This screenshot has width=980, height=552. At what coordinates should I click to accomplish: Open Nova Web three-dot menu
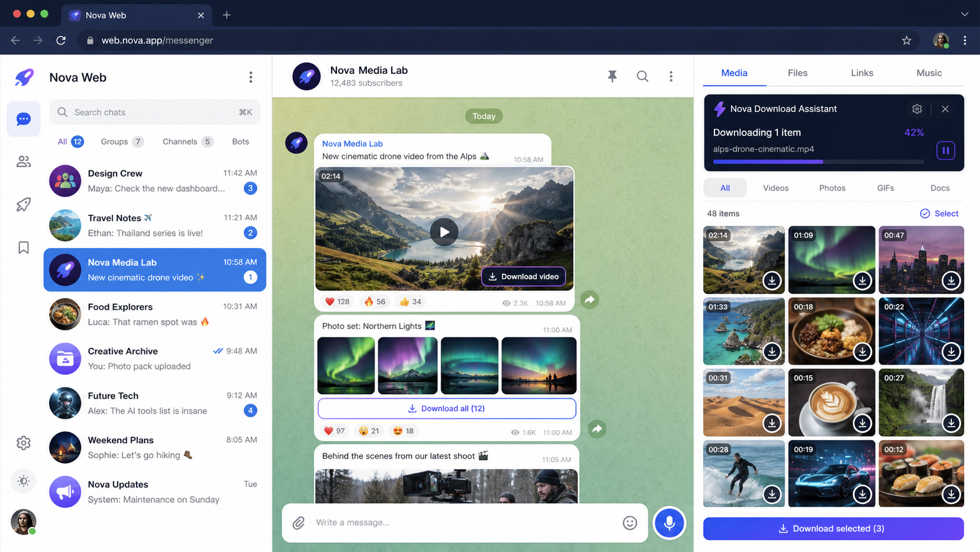click(251, 77)
